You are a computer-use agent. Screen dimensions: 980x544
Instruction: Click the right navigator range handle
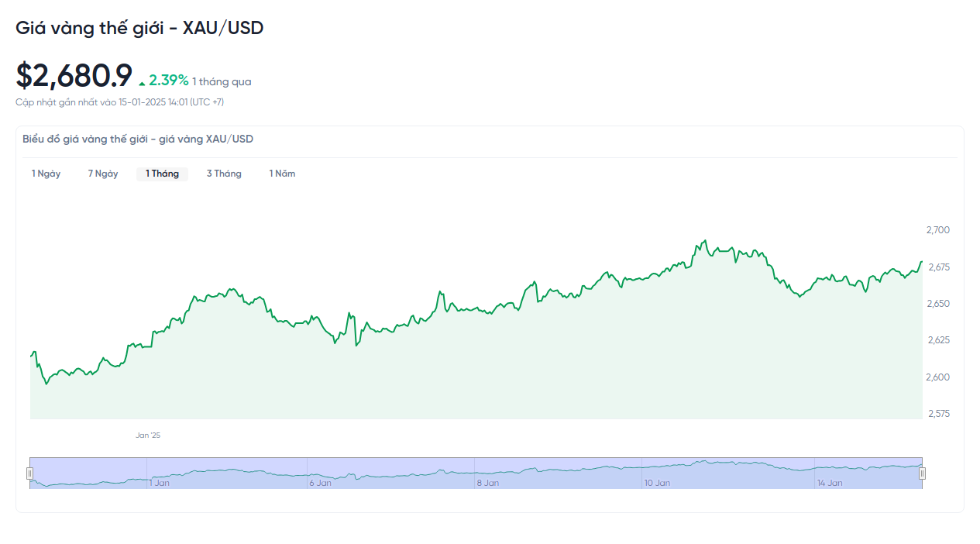[x=922, y=473]
